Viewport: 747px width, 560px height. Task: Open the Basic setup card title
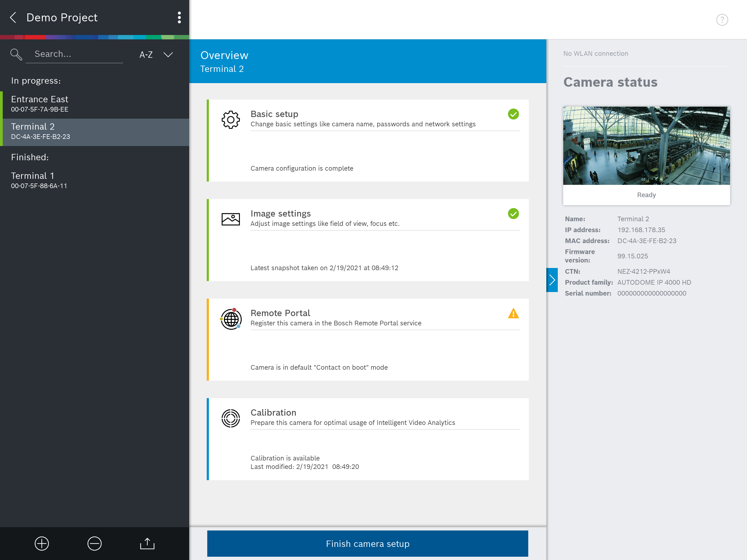tap(275, 114)
